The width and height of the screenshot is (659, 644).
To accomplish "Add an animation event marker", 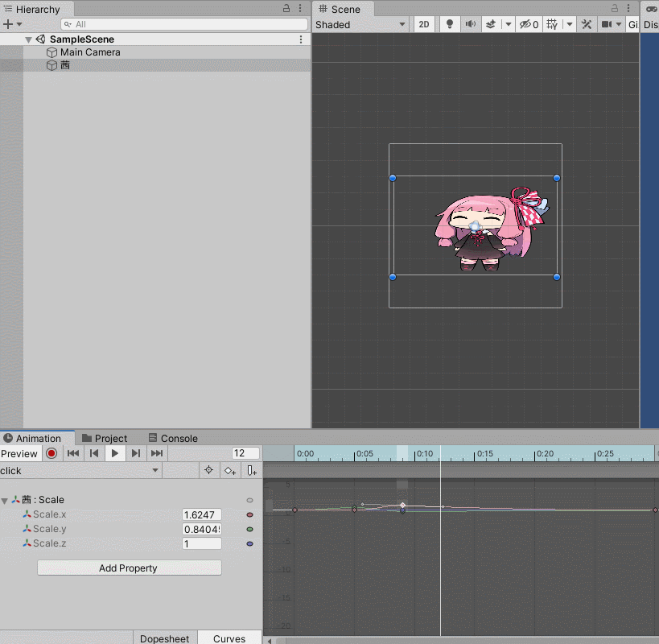I will [252, 470].
